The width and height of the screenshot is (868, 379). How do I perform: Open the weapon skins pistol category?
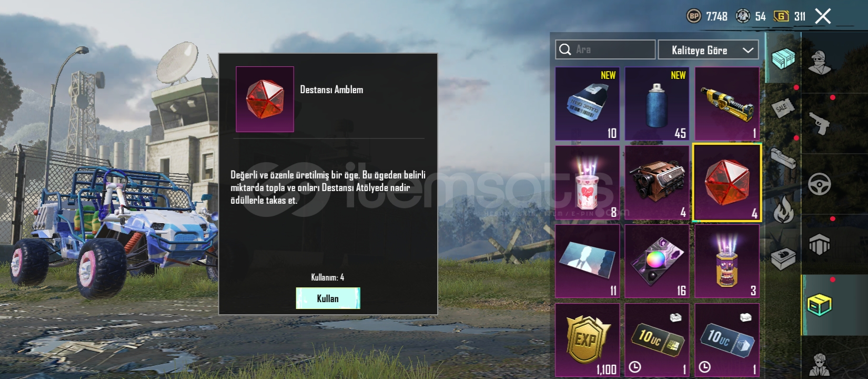[x=819, y=124]
